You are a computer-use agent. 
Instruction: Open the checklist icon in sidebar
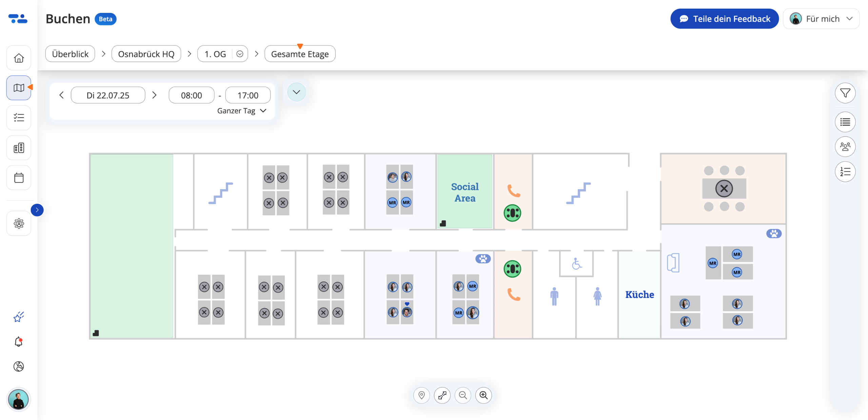19,118
